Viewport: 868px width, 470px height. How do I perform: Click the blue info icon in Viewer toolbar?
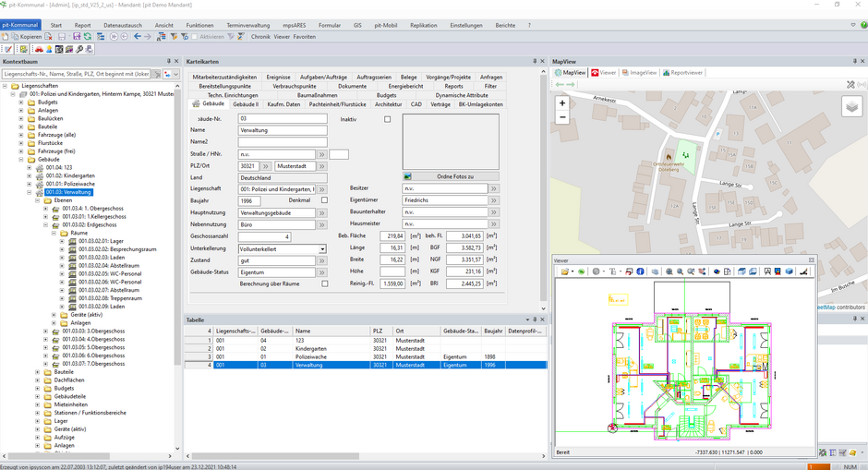641,271
